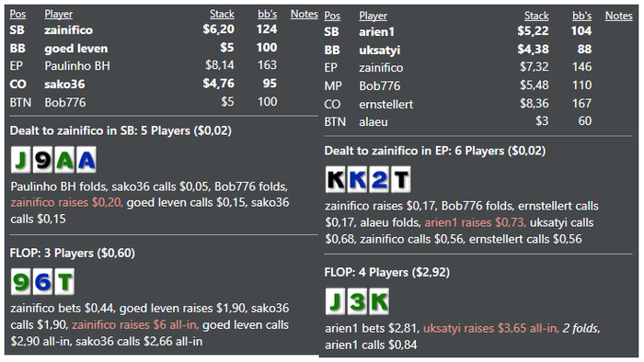Viewport: 644px width, 362px height.
Task: Open the Notes header in left table
Action: 305,14
